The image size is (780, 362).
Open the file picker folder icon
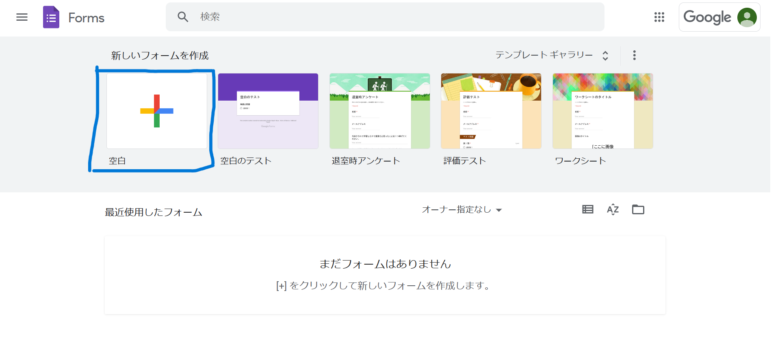click(x=638, y=209)
